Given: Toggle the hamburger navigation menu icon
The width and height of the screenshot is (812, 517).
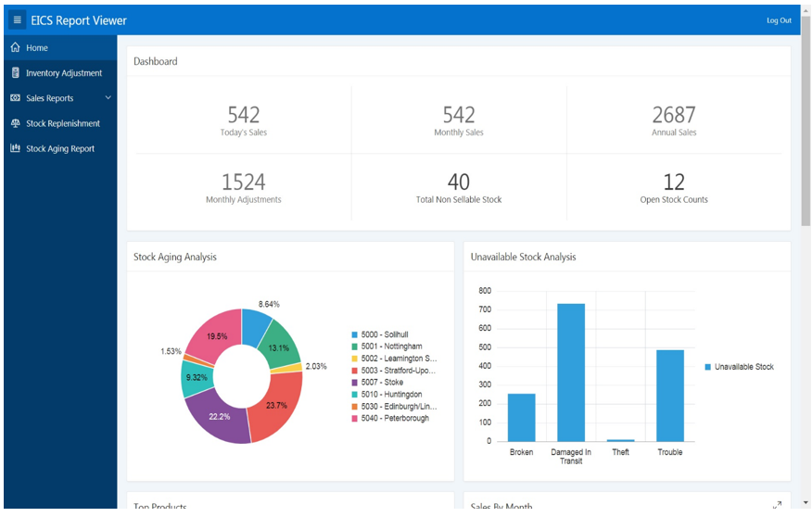Looking at the screenshot, I should [x=17, y=20].
